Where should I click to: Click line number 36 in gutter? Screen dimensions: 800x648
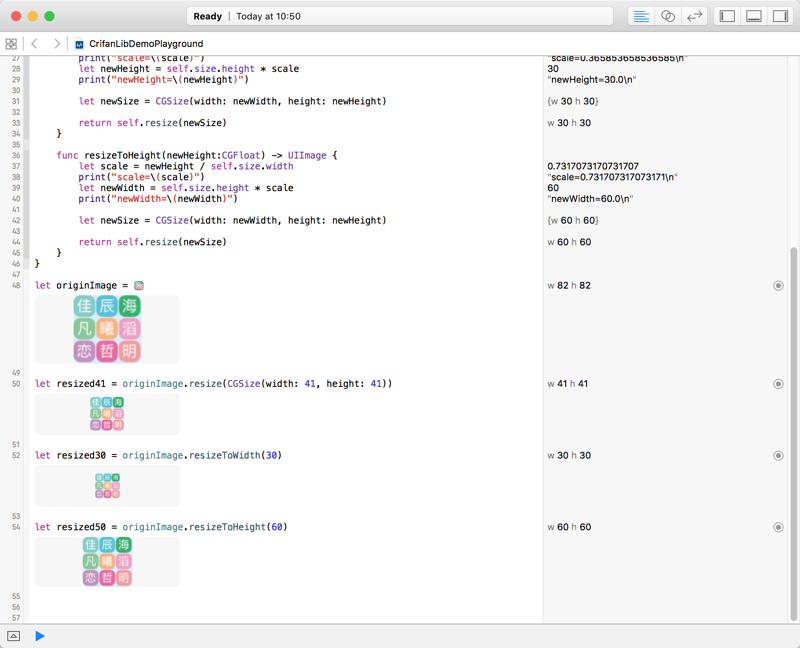point(16,155)
